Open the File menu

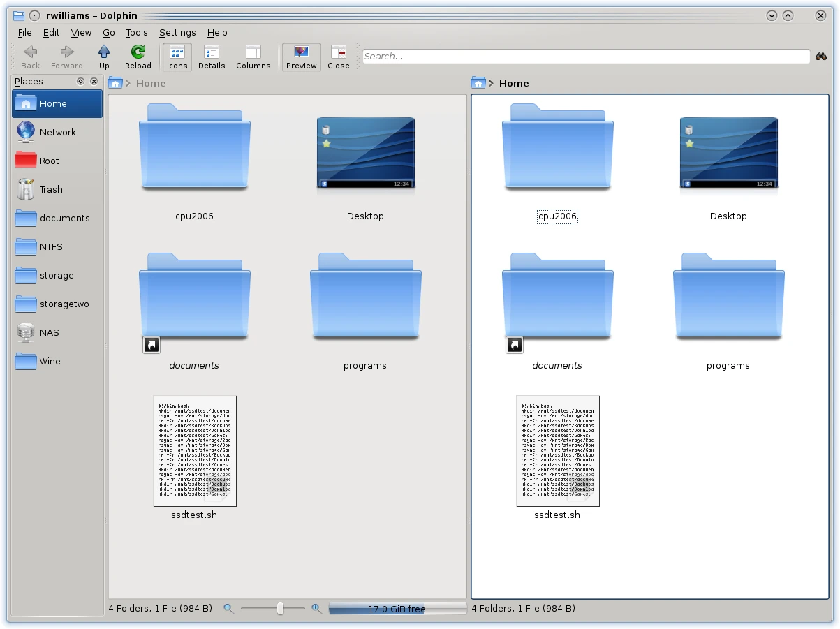24,32
